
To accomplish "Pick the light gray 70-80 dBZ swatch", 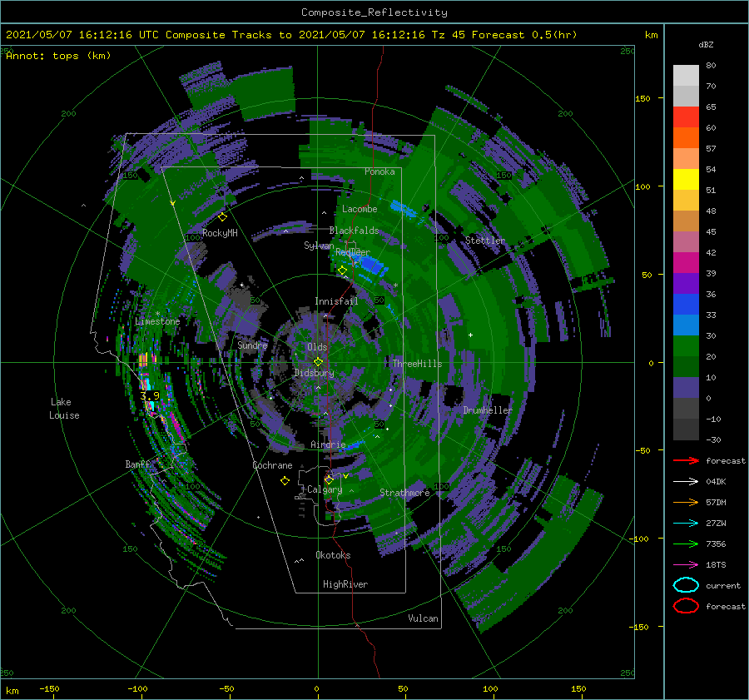I will point(686,76).
